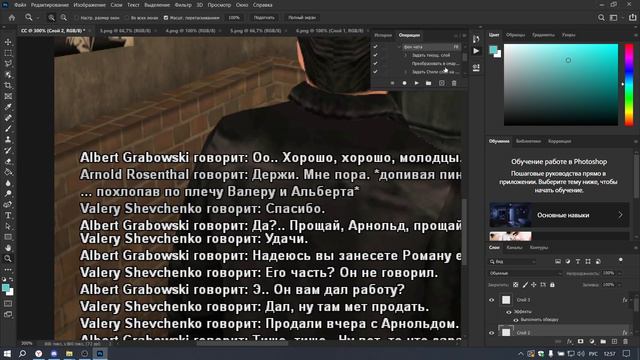Image resolution: width=640 pixels, height=360 pixels.
Task: Toggle the 'Масшт. перетаскиванием' checkbox
Action: click(166, 18)
